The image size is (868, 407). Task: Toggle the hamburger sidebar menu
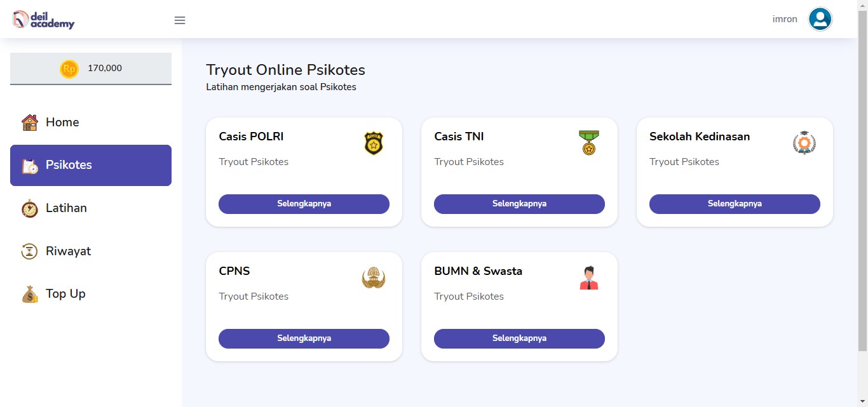pyautogui.click(x=180, y=20)
